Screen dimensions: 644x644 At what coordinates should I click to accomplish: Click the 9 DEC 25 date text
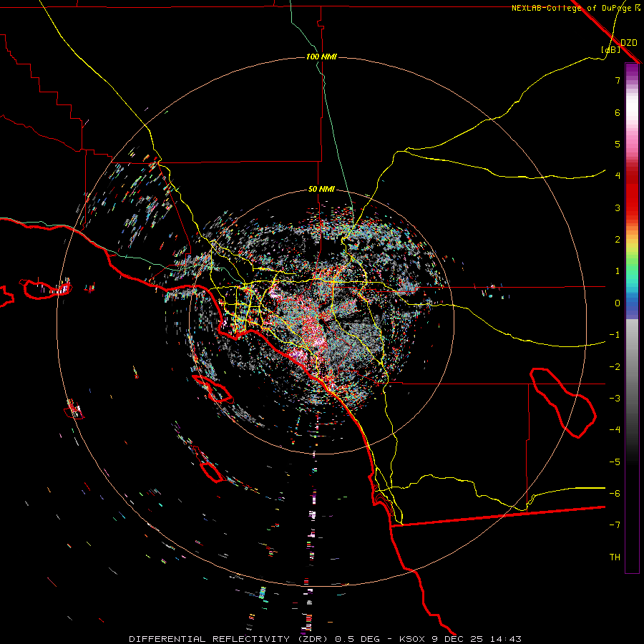coord(459,639)
